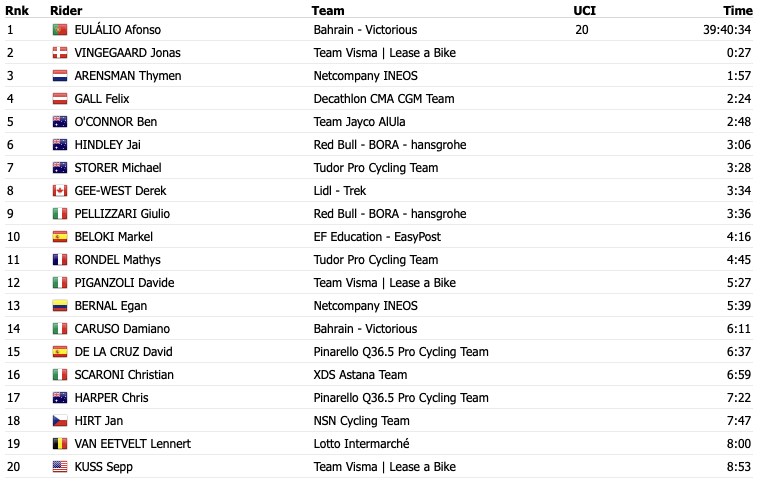Click the Czech flag beside HIRT Jan
The height and width of the screenshot is (480, 761).
[x=60, y=421]
